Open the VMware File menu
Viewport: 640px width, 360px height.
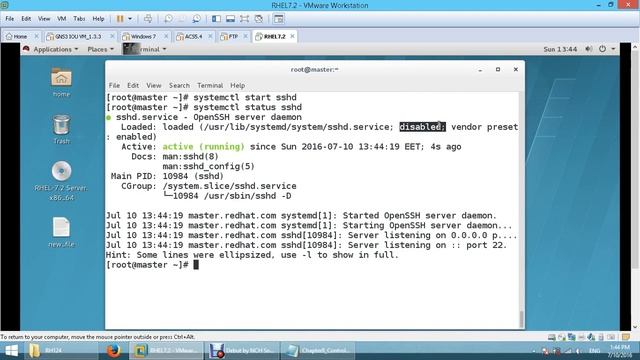(9, 19)
